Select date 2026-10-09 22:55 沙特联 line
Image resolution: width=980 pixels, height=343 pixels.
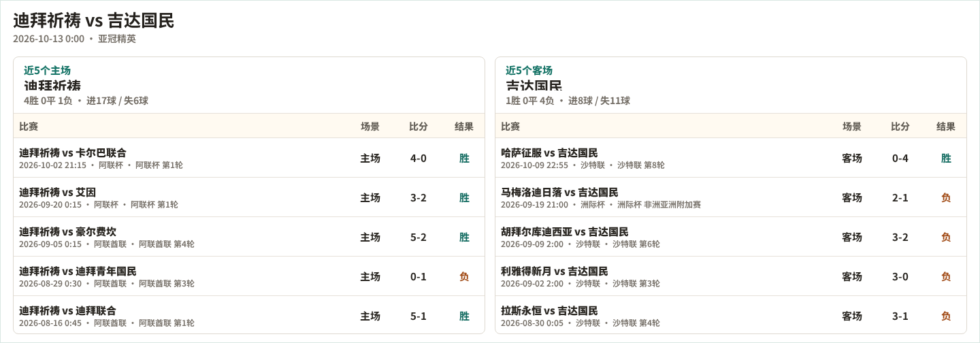(583, 165)
